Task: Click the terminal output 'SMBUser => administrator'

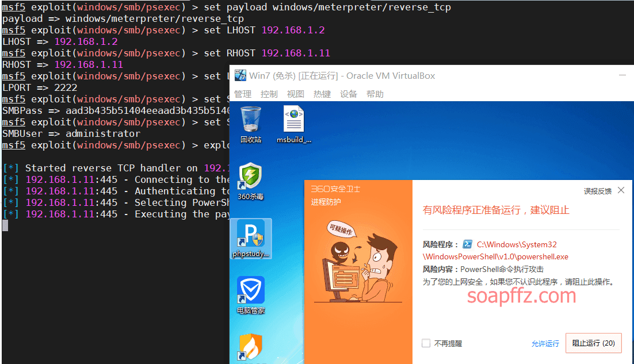Action: (x=71, y=134)
